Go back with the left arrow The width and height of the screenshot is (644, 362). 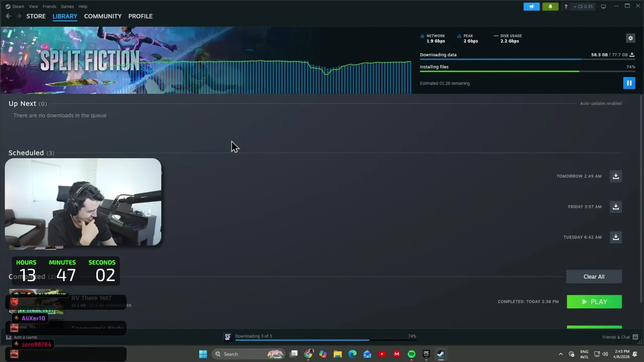click(8, 16)
